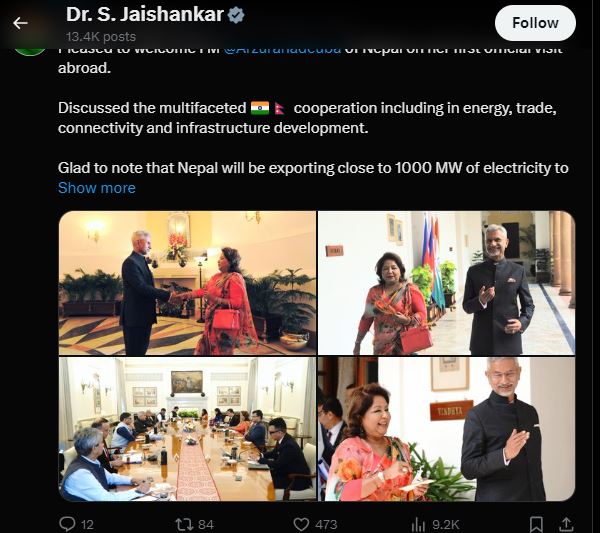Open replies via the comment bubble icon
The height and width of the screenshot is (533, 600).
(68, 523)
